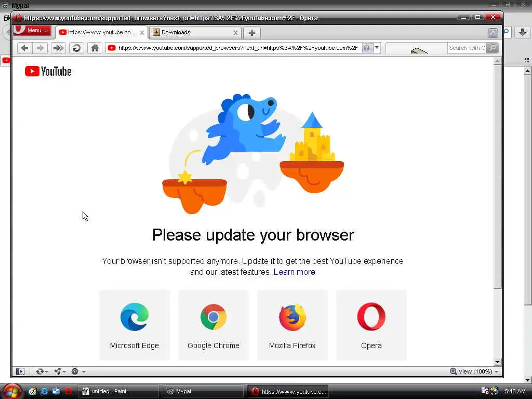Open the Opera Menu button
Viewport: 532px width, 399px height.
32,30
